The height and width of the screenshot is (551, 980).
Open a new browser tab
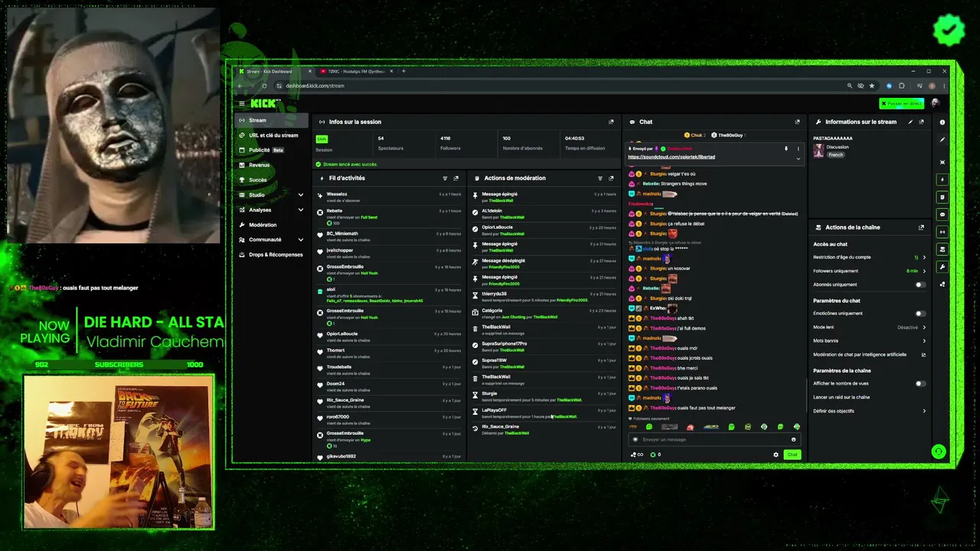(x=403, y=71)
